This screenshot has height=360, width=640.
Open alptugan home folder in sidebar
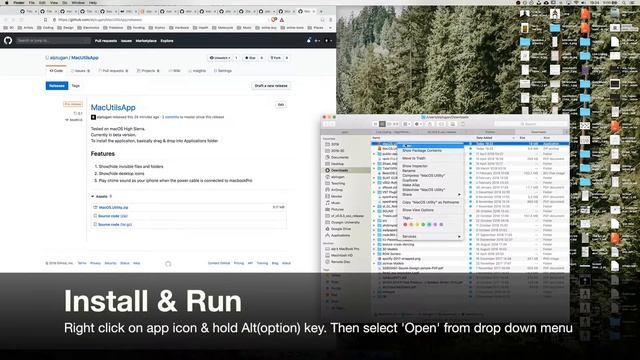[x=338, y=177]
